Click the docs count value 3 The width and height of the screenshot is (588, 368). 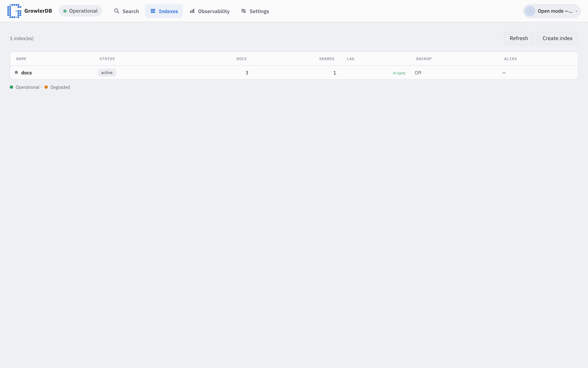tap(247, 73)
